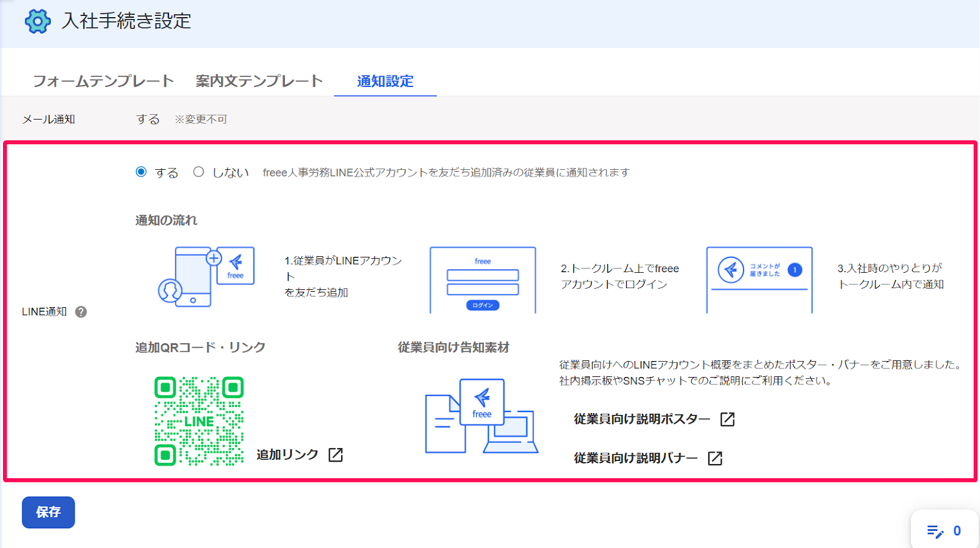The width and height of the screenshot is (980, 548).
Task: Click the 追加QRコード・リンク heading
Action: [x=200, y=348]
